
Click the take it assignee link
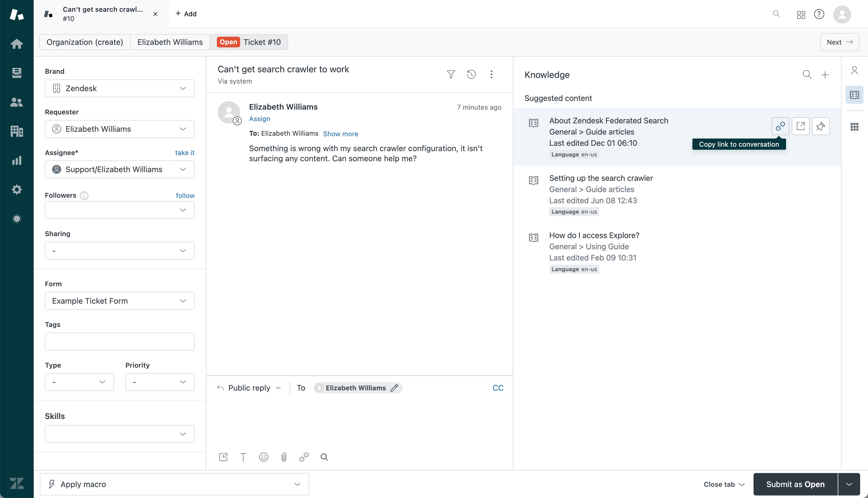point(185,153)
